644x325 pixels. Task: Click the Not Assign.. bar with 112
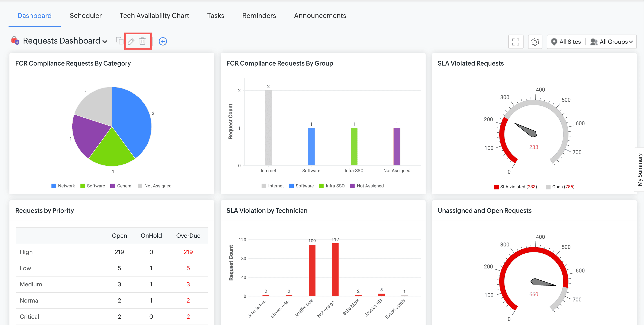pyautogui.click(x=335, y=269)
